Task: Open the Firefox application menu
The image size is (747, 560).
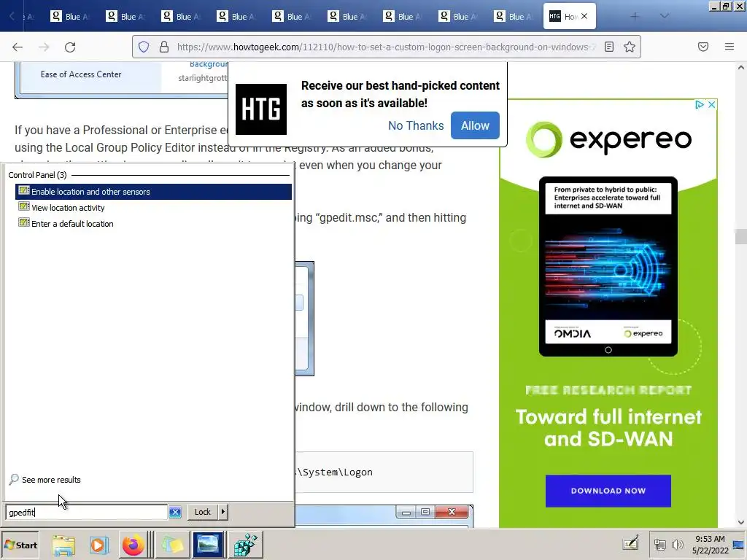Action: click(729, 47)
